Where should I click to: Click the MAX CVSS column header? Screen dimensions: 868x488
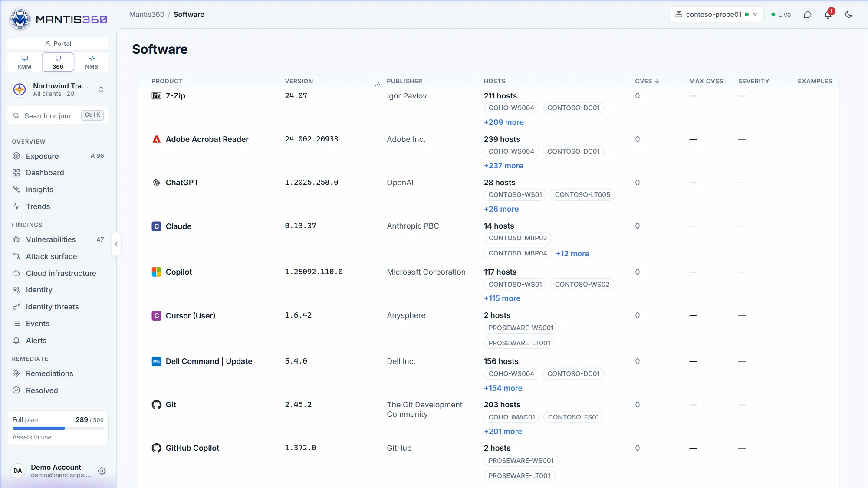point(706,81)
